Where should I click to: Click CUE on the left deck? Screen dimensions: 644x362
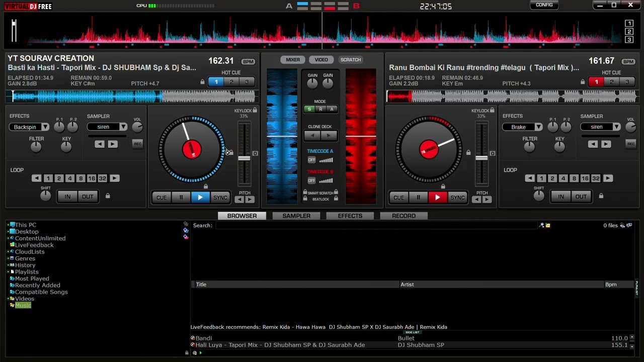click(x=162, y=198)
